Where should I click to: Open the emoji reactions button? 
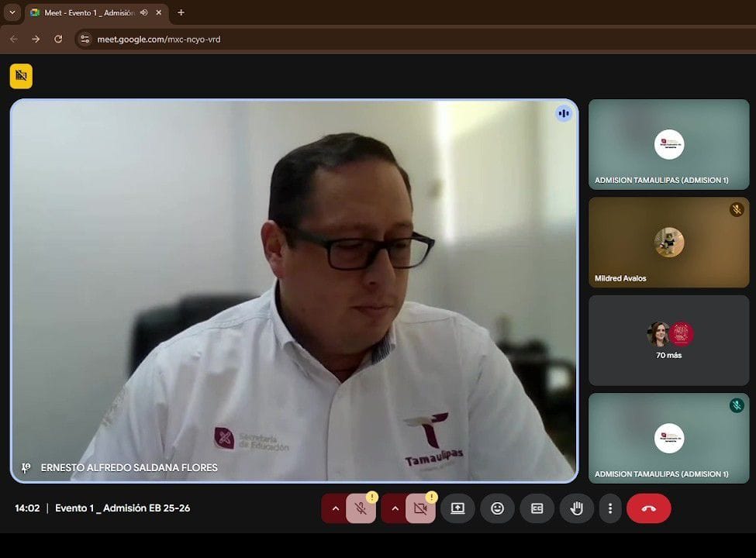point(497,508)
